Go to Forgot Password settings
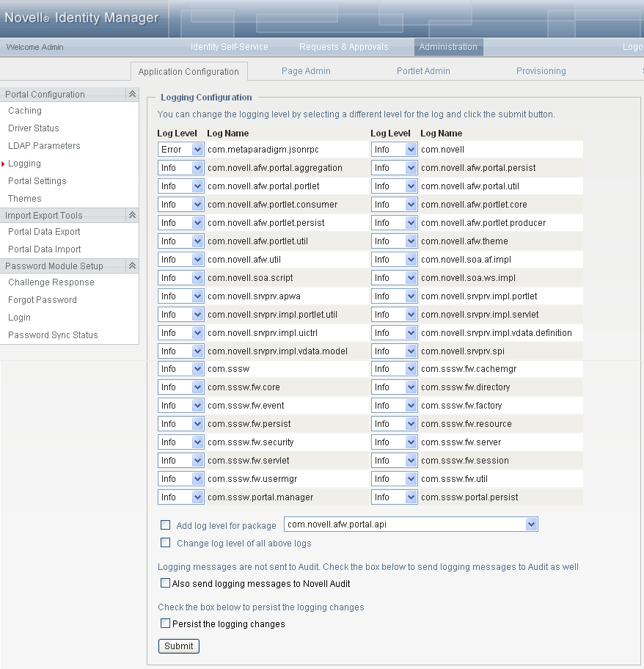644x669 pixels. coord(43,299)
